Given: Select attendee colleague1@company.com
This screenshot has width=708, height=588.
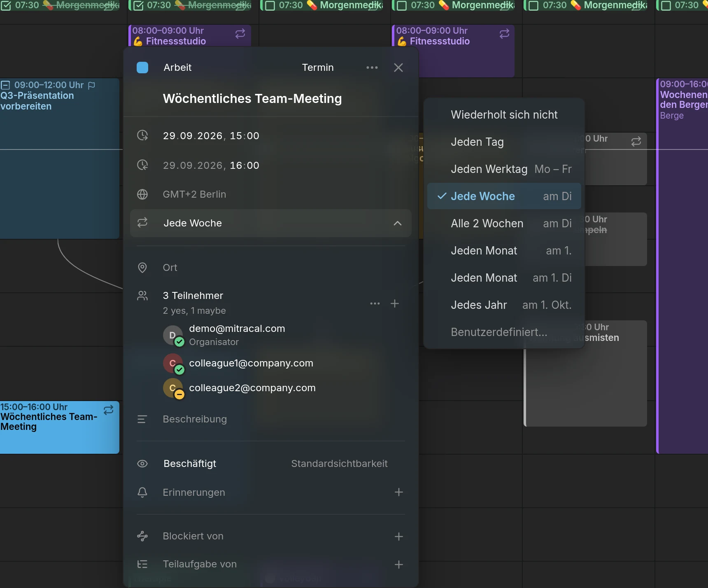Looking at the screenshot, I should (251, 363).
